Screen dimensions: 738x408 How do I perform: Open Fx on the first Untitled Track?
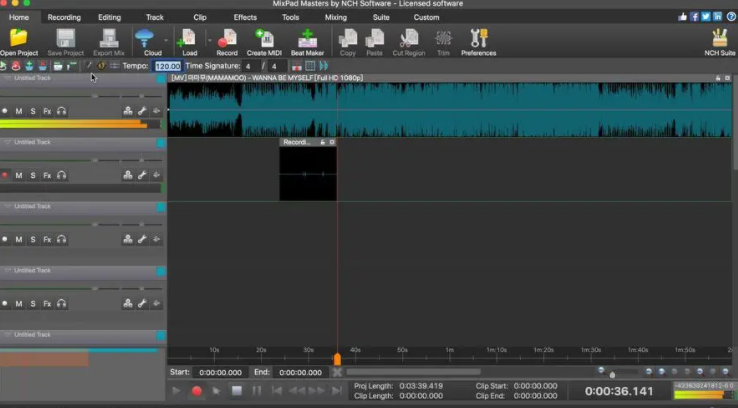click(x=47, y=111)
